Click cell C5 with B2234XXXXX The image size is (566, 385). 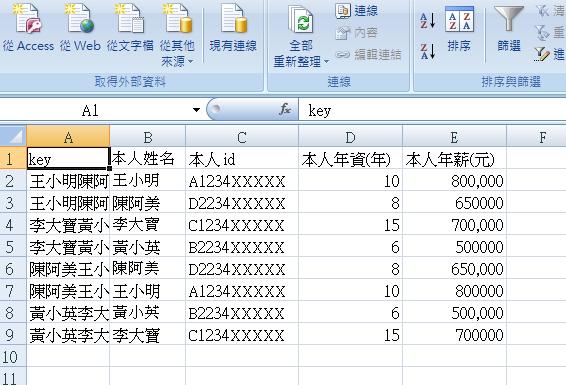(x=242, y=246)
